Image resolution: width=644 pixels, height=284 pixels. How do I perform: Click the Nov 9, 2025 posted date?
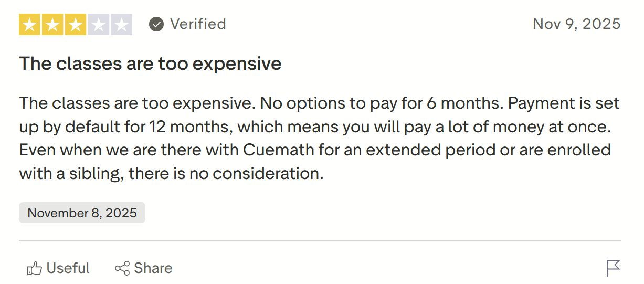(576, 24)
